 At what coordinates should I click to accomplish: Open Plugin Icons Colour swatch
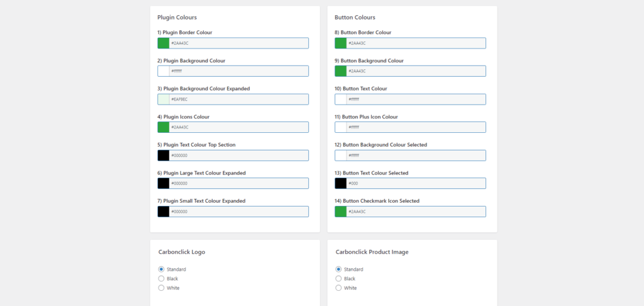(x=164, y=127)
